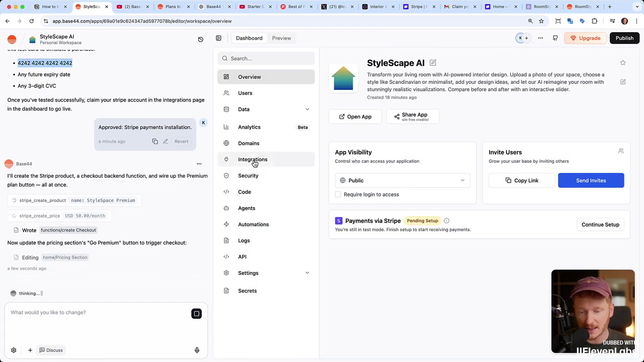Activate microphone voice input icon
644x362 pixels.
(x=197, y=350)
